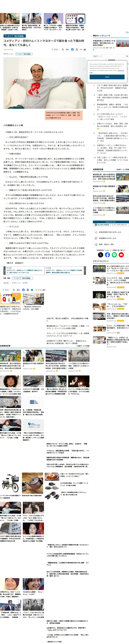Open ranking item 10 about 山奥ニート

point(112,160)
